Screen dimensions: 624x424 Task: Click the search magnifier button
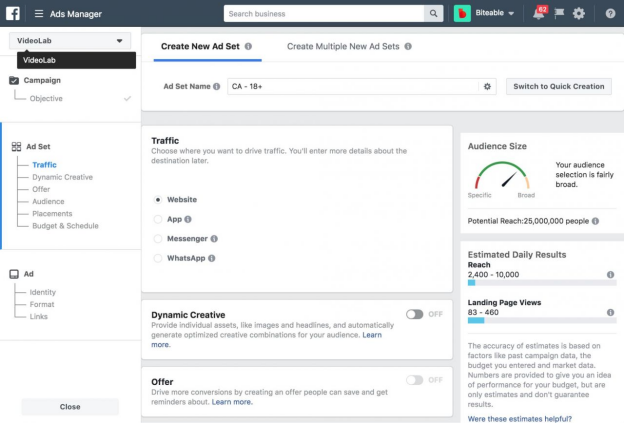click(433, 14)
